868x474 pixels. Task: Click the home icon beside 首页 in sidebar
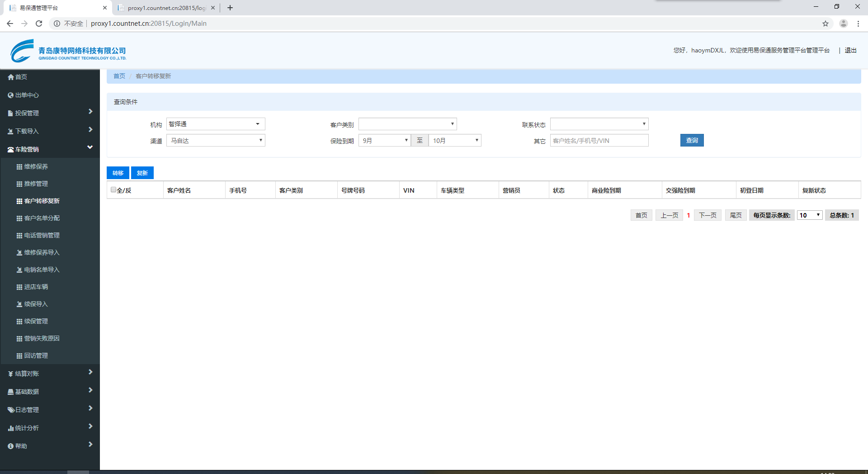click(x=11, y=77)
